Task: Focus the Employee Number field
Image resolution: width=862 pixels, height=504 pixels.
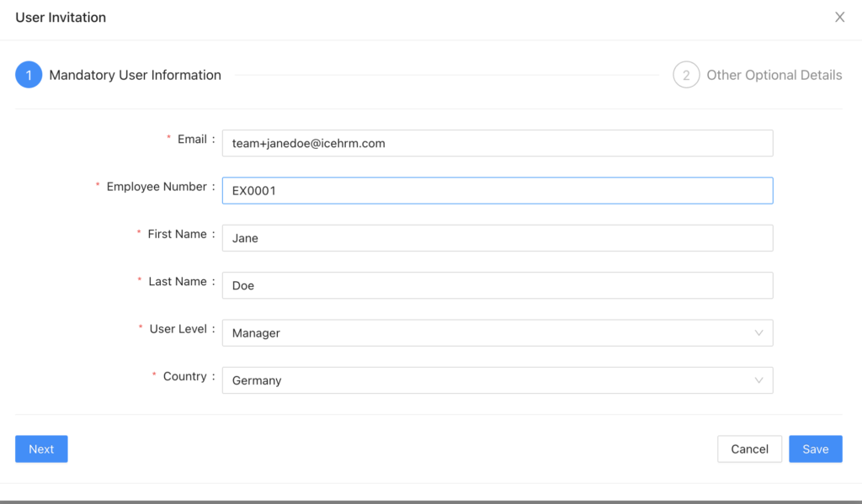Action: (497, 191)
